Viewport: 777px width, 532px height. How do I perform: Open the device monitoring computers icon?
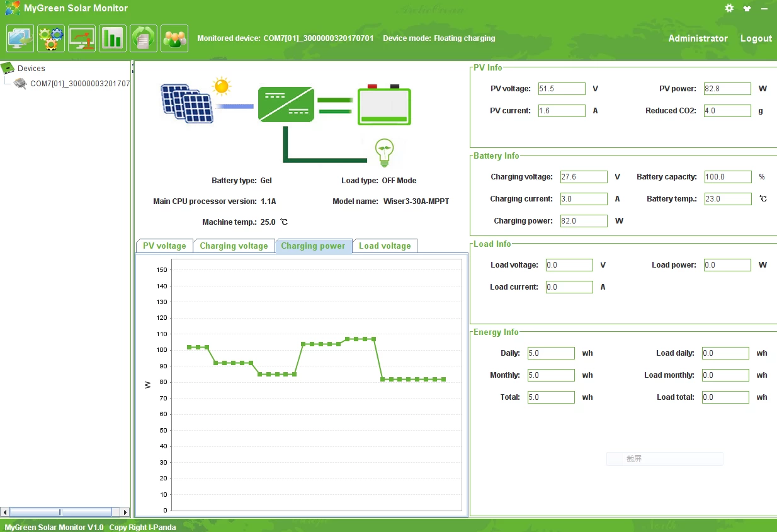20,38
